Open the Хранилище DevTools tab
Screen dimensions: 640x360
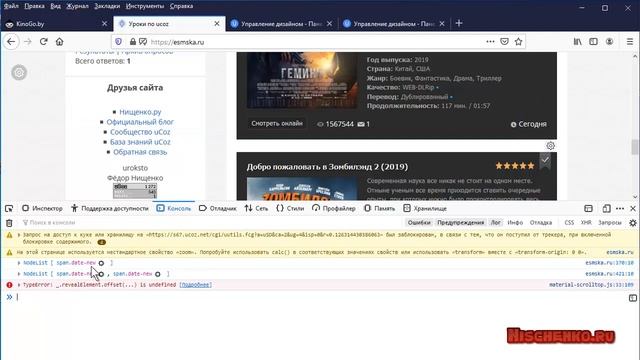[x=425, y=209]
